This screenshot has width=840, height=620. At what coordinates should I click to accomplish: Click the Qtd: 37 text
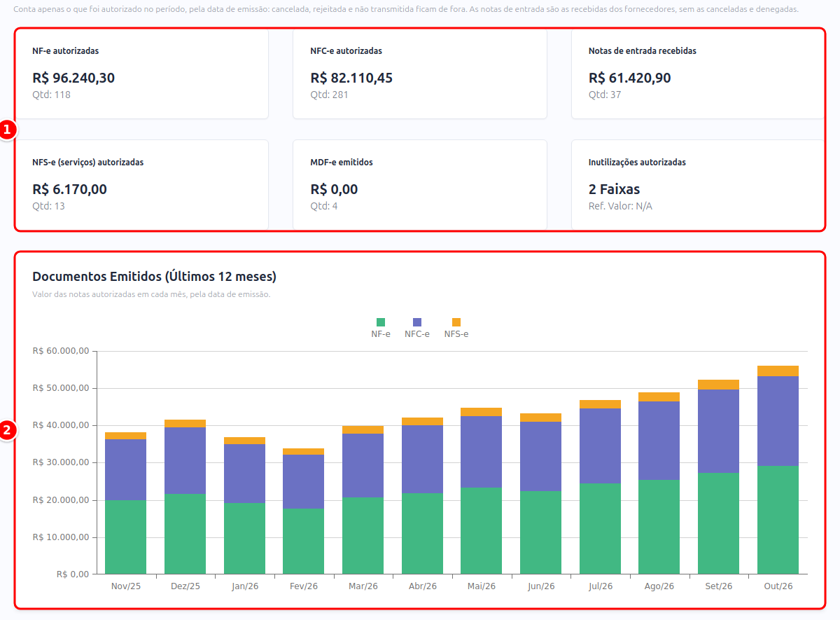(x=605, y=95)
